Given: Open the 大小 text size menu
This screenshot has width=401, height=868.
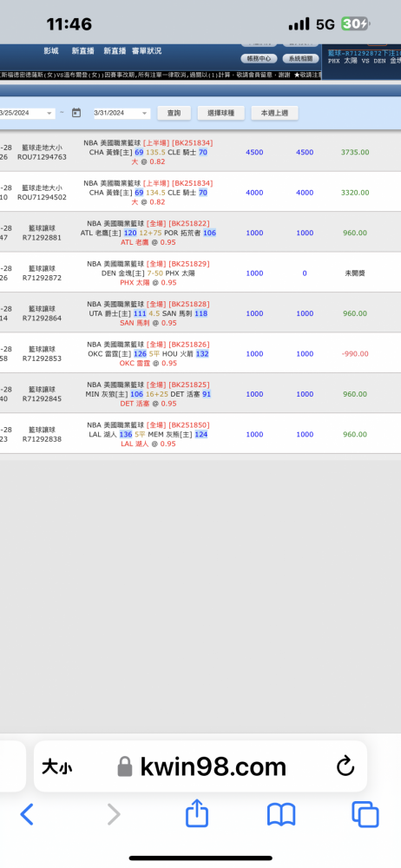Looking at the screenshot, I should point(56,768).
